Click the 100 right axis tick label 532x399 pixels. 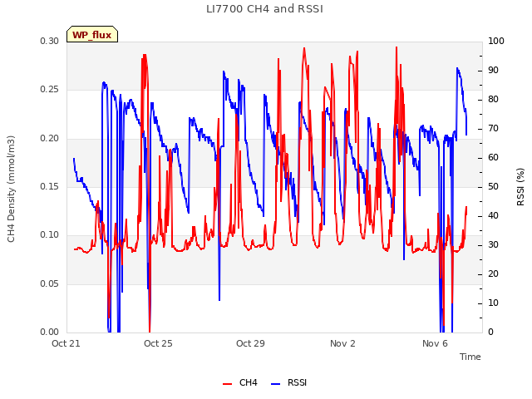tap(496, 41)
